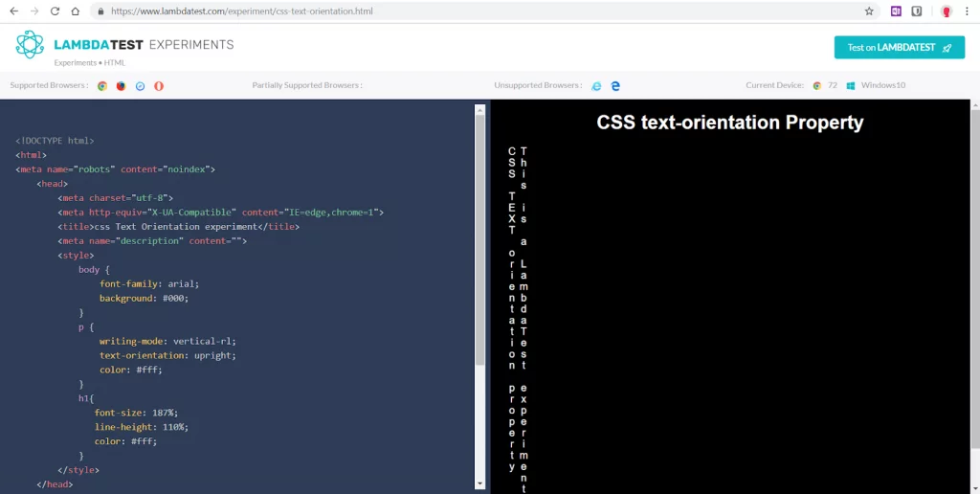Click the font-family: arial line
980x494 pixels.
pyautogui.click(x=149, y=284)
